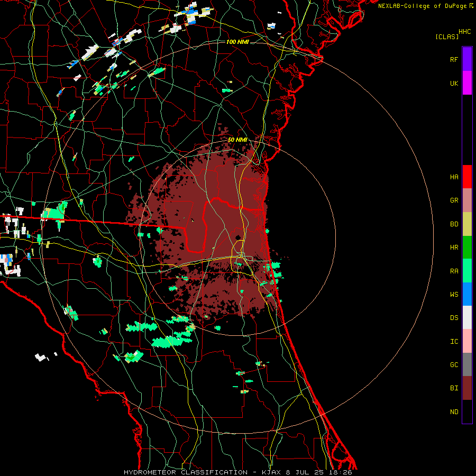This screenshot has height=476, width=476.
Task: Click the BI brown legend swatch
Action: pyautogui.click(x=467, y=388)
